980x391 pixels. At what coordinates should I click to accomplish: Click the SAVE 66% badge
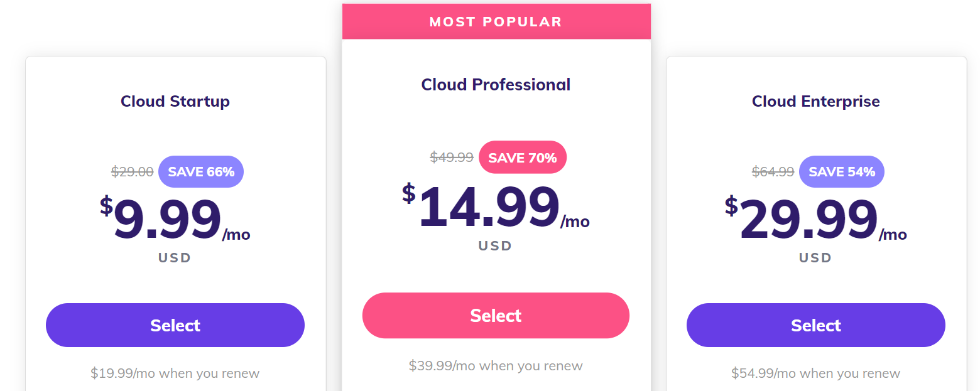(x=201, y=171)
